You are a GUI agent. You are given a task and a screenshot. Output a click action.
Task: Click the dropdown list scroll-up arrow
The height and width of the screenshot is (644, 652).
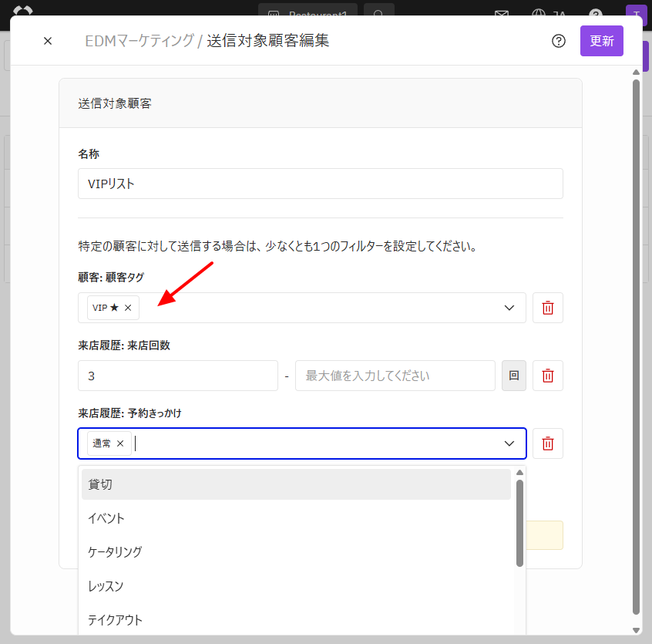[519, 472]
